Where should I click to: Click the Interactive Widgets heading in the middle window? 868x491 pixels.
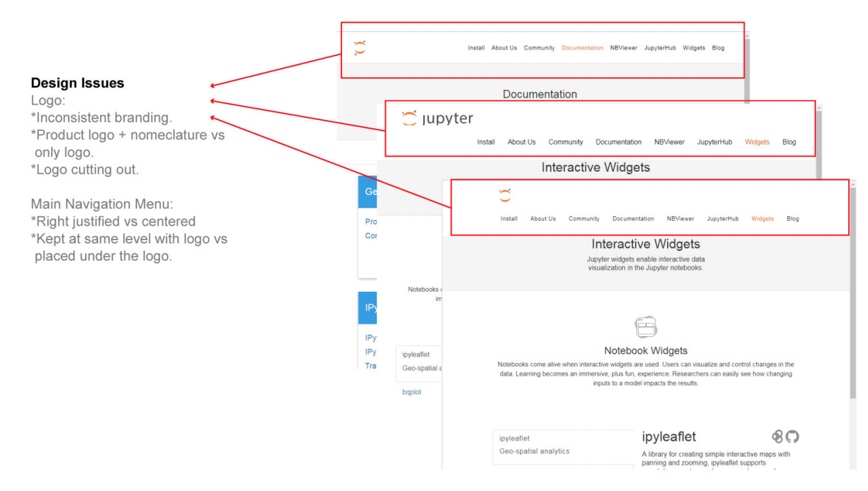[x=596, y=167]
